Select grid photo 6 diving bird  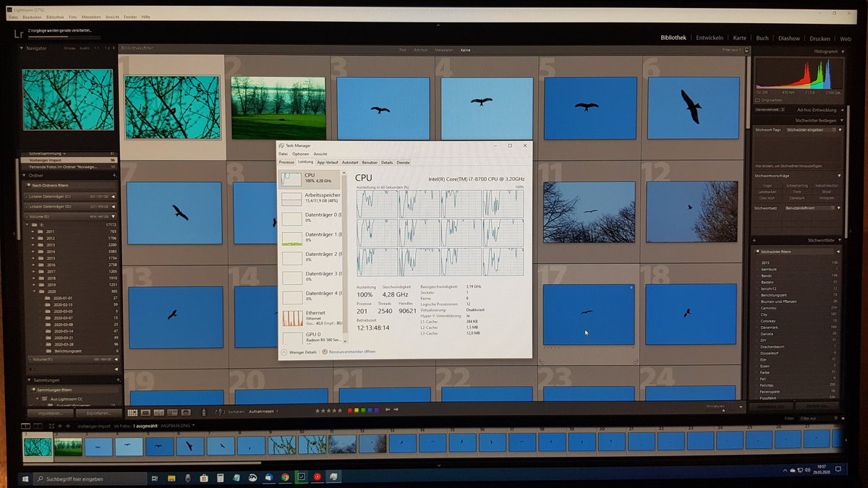[693, 107]
